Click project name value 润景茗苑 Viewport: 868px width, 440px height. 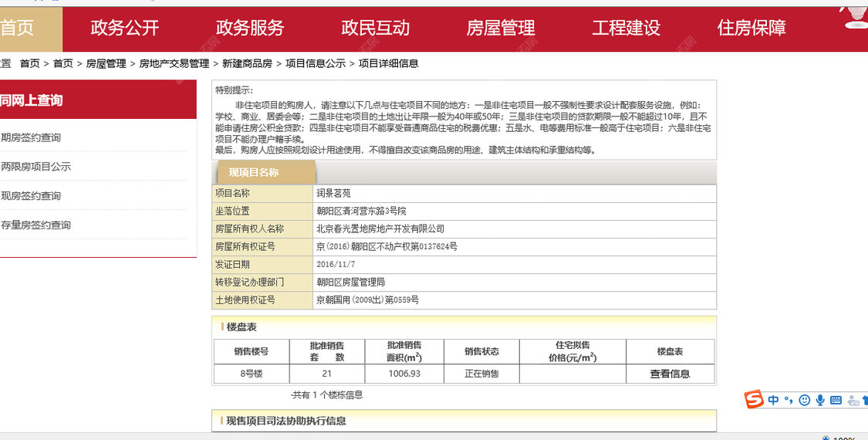(333, 194)
